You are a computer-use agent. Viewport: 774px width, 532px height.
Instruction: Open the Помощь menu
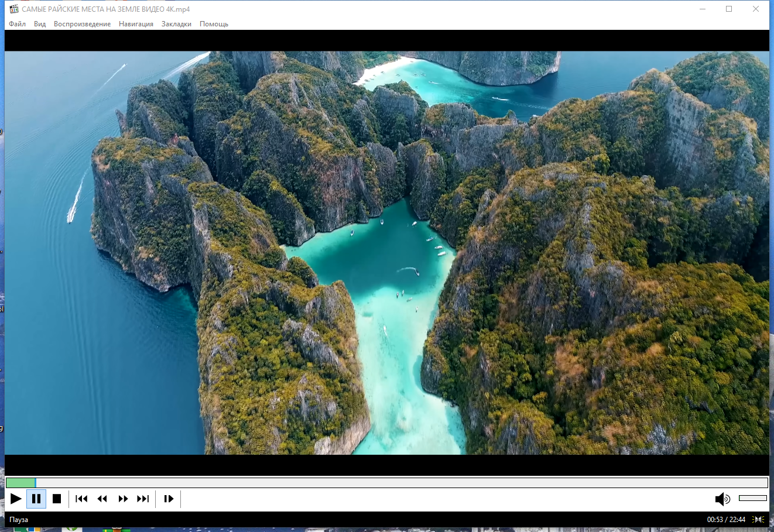pos(214,24)
